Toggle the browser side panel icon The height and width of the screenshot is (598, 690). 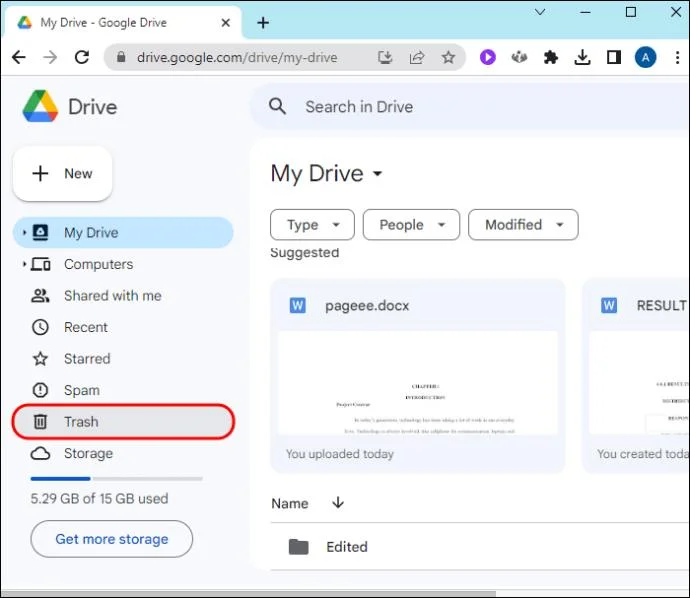[614, 57]
